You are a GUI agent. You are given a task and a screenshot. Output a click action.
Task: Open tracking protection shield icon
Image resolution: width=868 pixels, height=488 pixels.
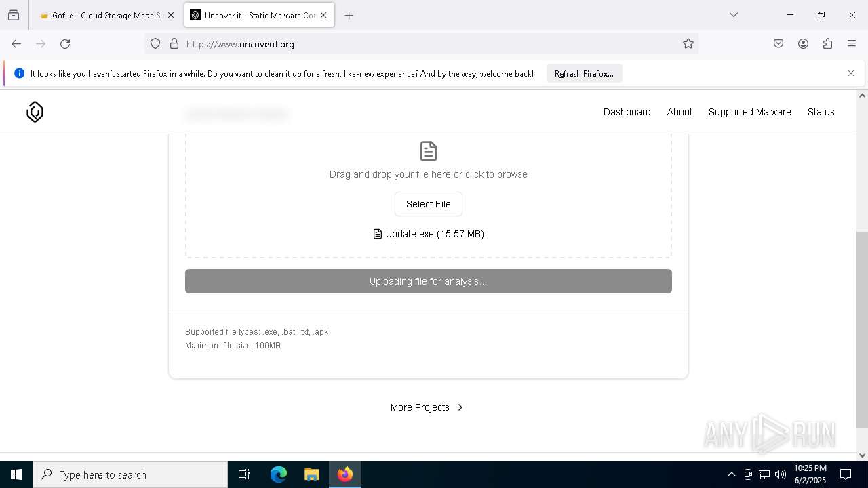[155, 44]
